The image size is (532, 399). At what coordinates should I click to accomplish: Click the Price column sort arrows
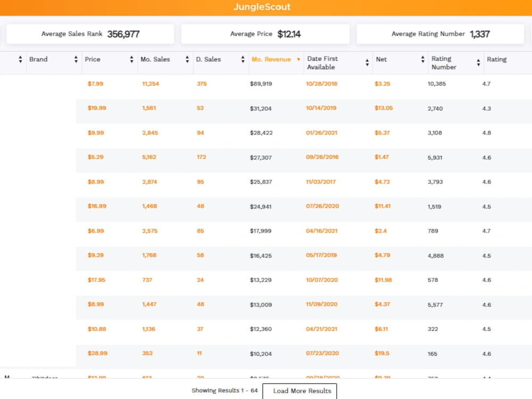coord(131,60)
